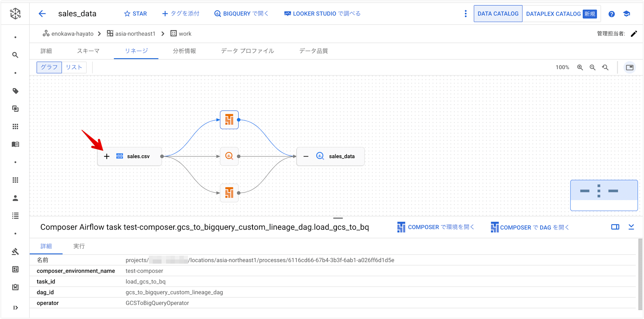Click the minimap overview thumbnail

coord(604,195)
